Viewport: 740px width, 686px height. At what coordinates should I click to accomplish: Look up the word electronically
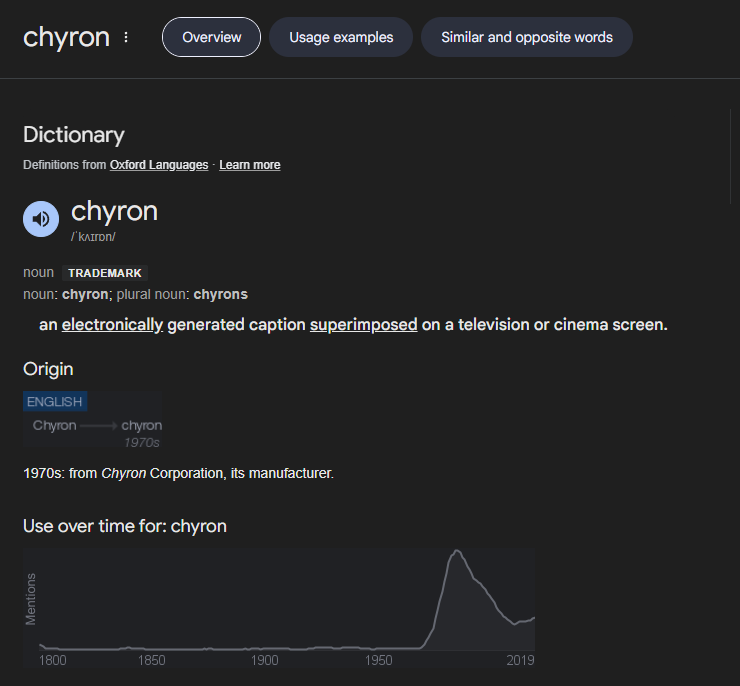112,325
